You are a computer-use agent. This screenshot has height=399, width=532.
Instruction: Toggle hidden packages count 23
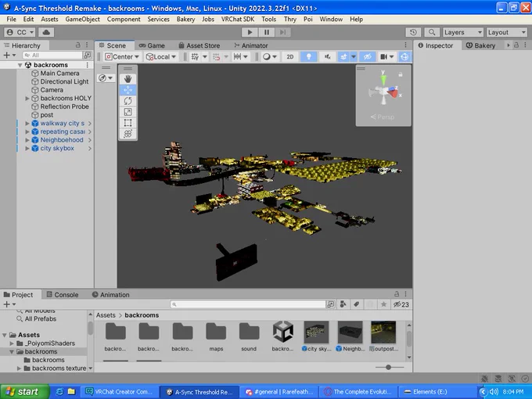pos(401,304)
